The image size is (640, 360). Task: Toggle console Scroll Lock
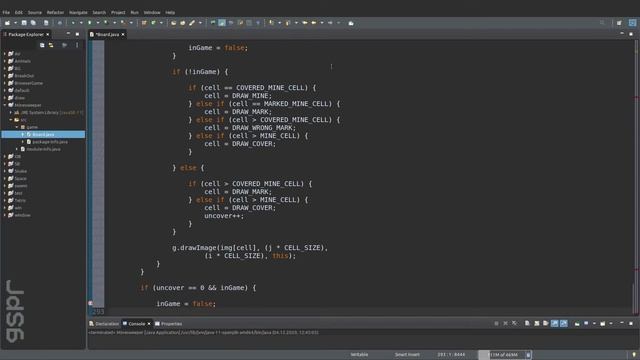click(537, 323)
